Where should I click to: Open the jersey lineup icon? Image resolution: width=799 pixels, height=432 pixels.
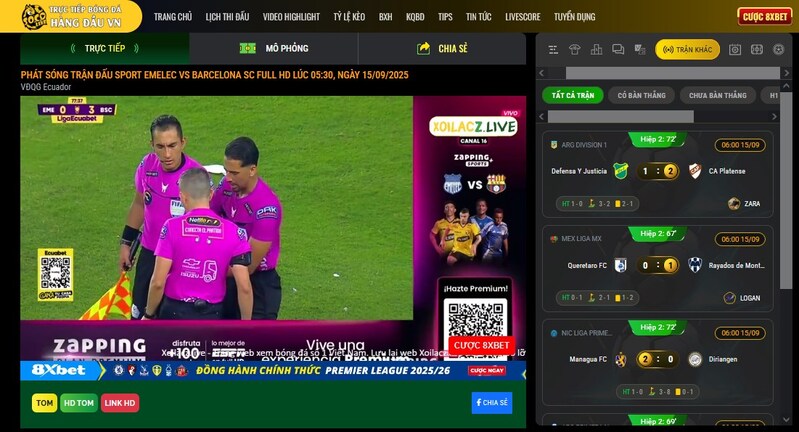575,49
